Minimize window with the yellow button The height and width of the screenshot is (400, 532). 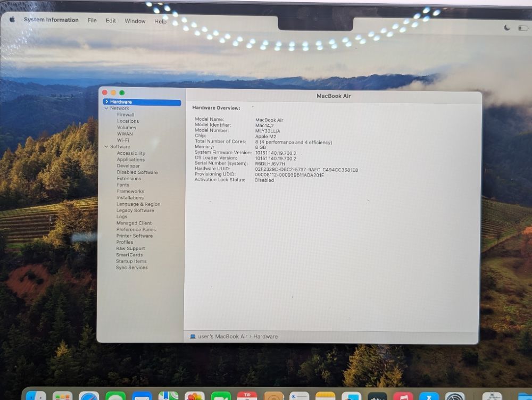click(x=113, y=93)
